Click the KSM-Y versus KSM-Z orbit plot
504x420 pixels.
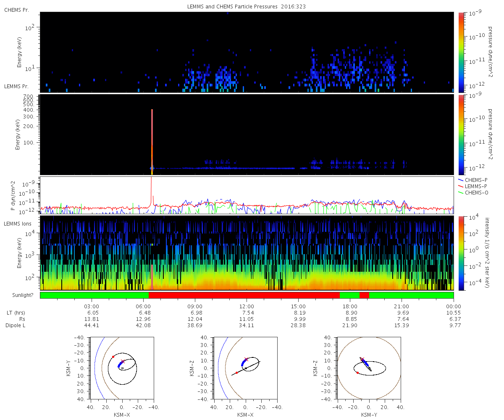click(x=369, y=368)
